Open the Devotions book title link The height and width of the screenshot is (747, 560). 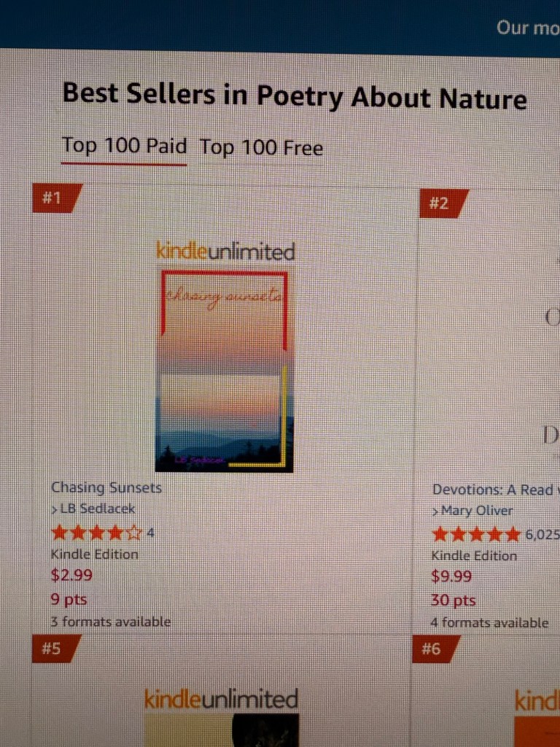tap(496, 489)
